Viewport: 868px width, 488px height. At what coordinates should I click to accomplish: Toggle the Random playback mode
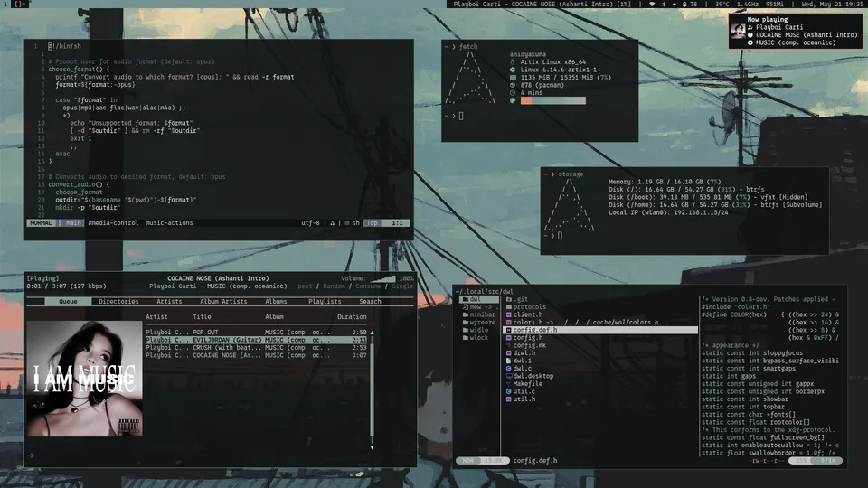(334, 286)
